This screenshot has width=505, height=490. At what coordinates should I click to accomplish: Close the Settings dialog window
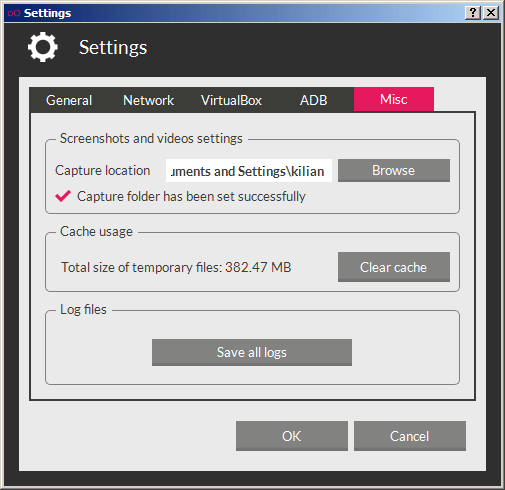(x=491, y=13)
